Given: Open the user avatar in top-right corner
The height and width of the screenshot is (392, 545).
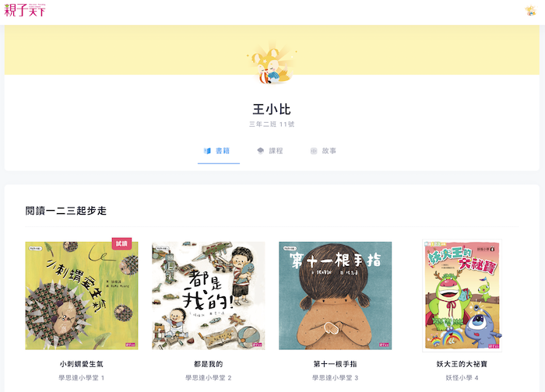Looking at the screenshot, I should click(530, 10).
